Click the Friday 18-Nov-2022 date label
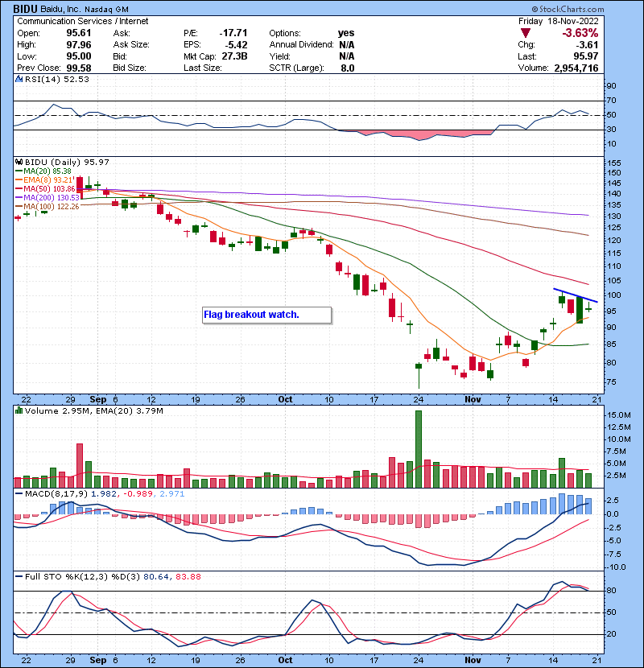The image size is (644, 668). (559, 21)
